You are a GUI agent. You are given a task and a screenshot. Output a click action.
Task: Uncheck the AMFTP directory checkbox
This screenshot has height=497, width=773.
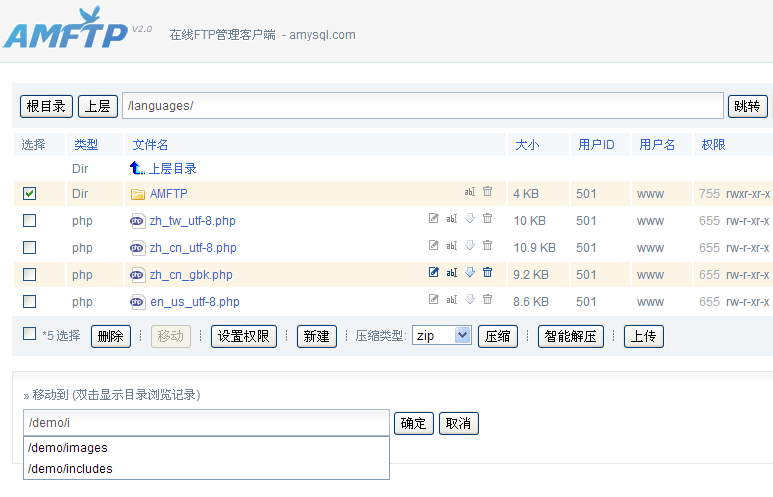29,193
